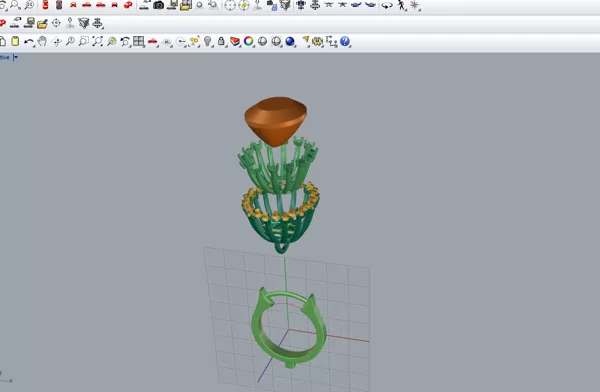Click Zoom Extents icon with corner arrows

pos(98,41)
